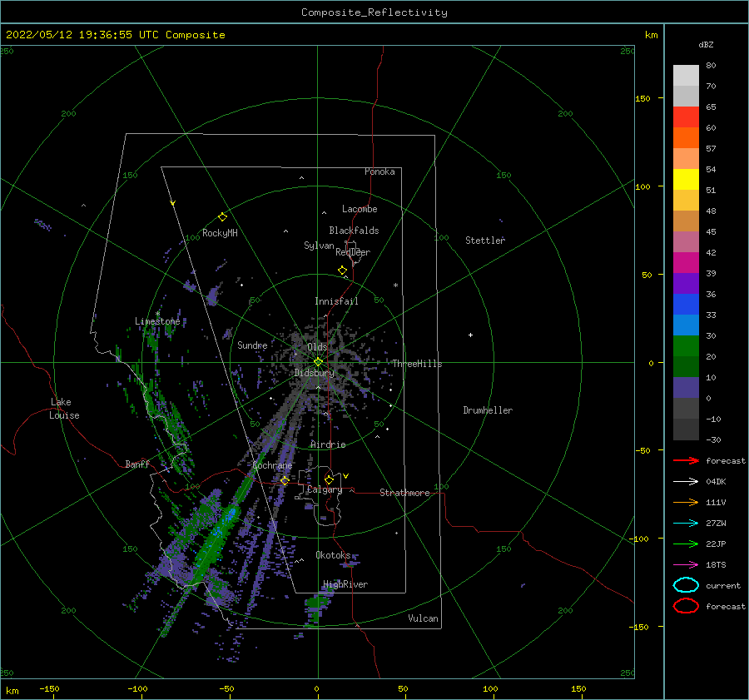Click the Banff label
Screen dimensions: 749x700
137,464
